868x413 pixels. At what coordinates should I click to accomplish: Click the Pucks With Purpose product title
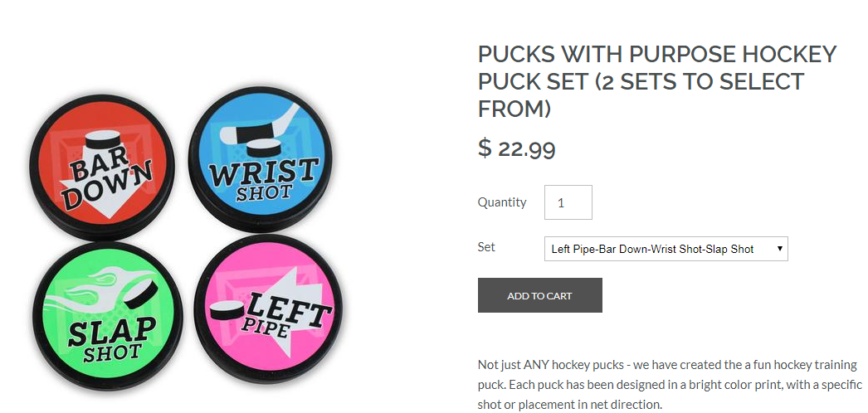tap(657, 81)
